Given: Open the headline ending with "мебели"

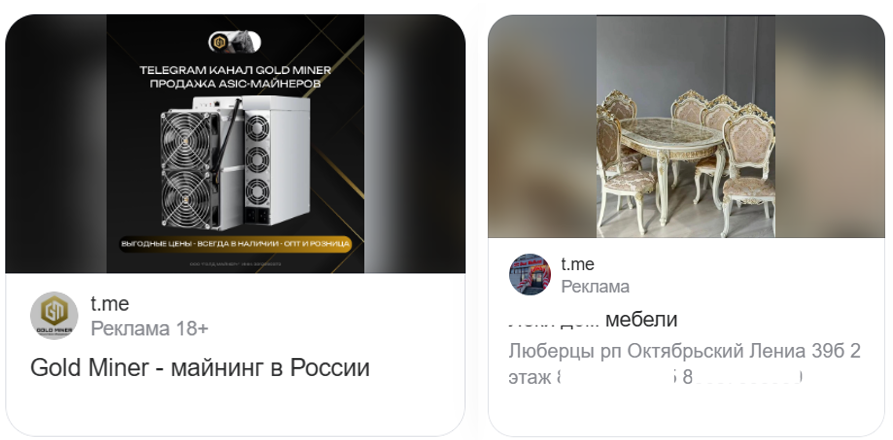Looking at the screenshot, I should 592,320.
